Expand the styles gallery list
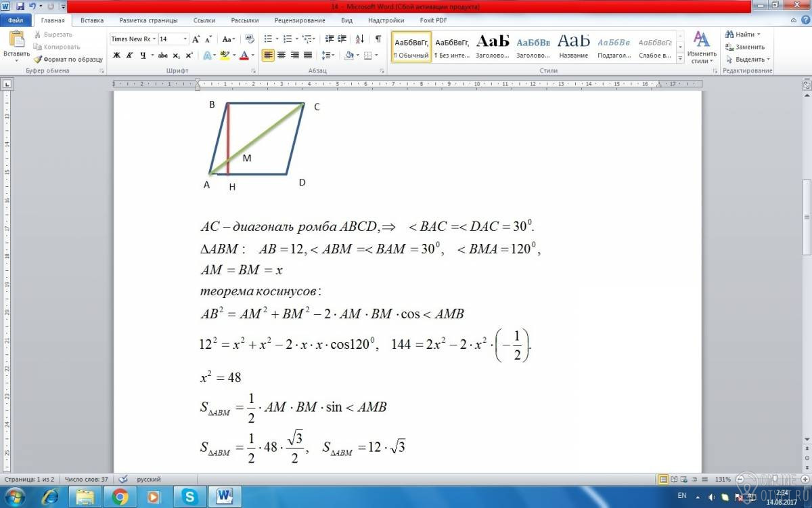 click(679, 60)
